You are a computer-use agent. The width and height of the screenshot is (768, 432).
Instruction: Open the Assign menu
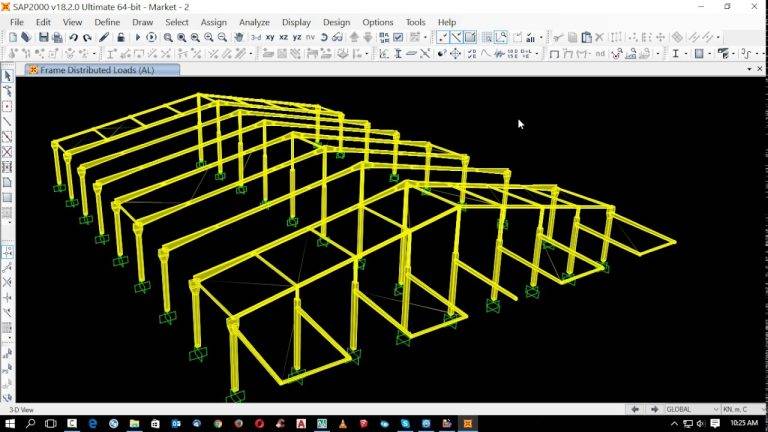click(213, 22)
